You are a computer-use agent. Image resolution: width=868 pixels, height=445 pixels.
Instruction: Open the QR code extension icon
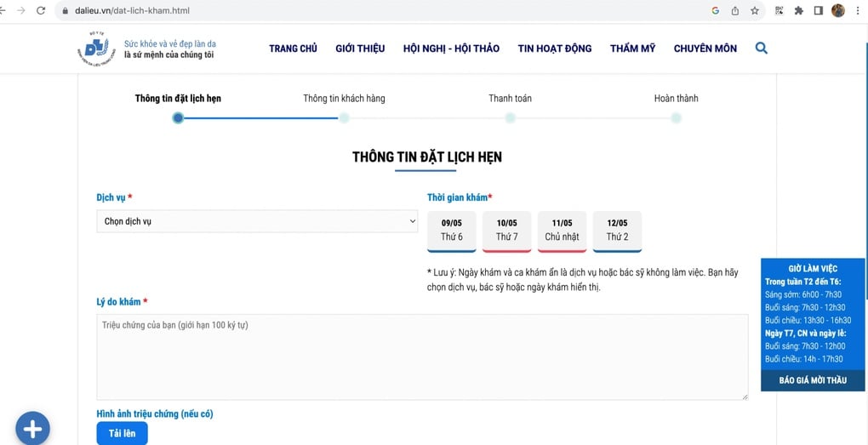coord(779,10)
